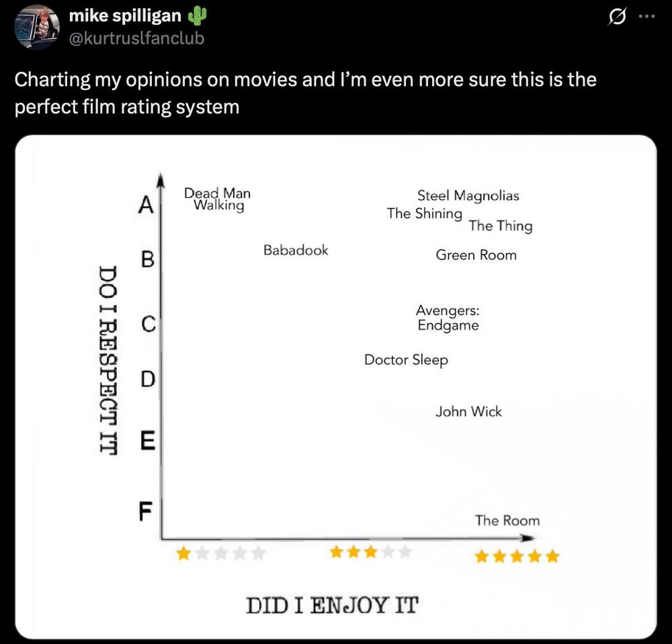Open the three-dot more options menu
This screenshot has height=644, width=672.
click(646, 17)
